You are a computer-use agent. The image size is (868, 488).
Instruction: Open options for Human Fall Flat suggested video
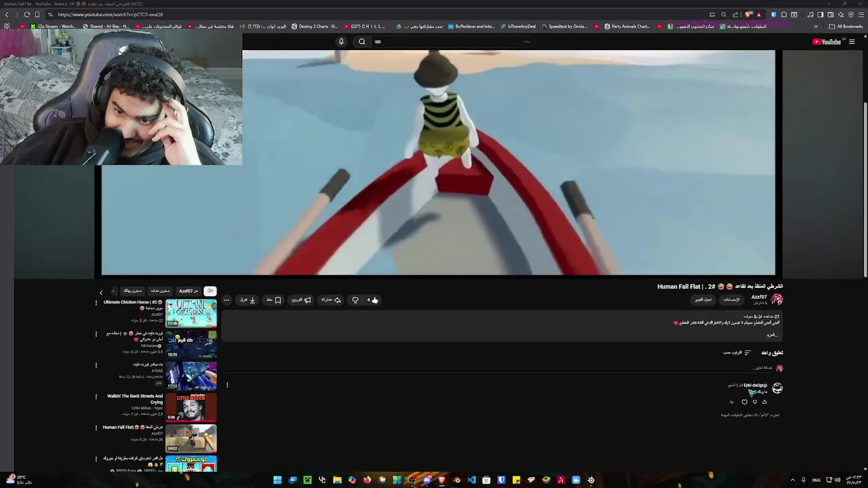(x=96, y=428)
